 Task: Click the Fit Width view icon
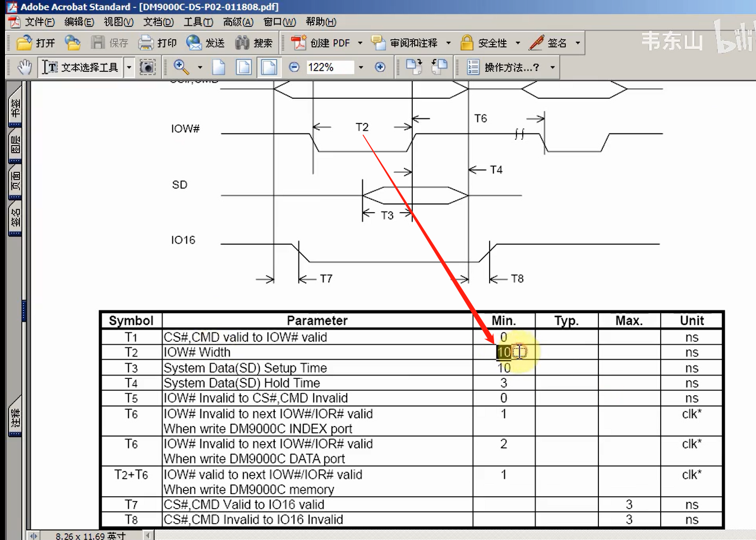[269, 67]
